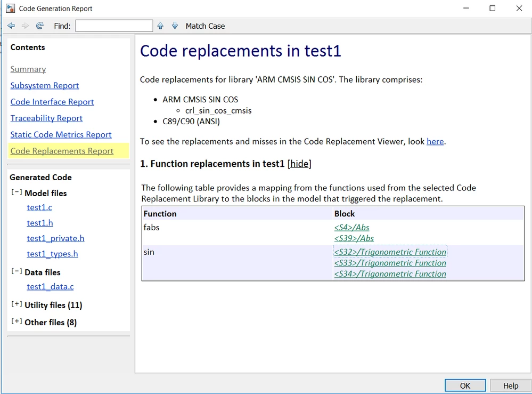
Task: Find previous match with up arrow
Action: [160, 26]
